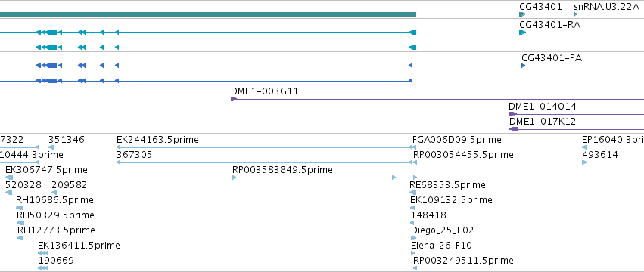
Task: Click the CG43401 gene label
Action: coord(540,7)
